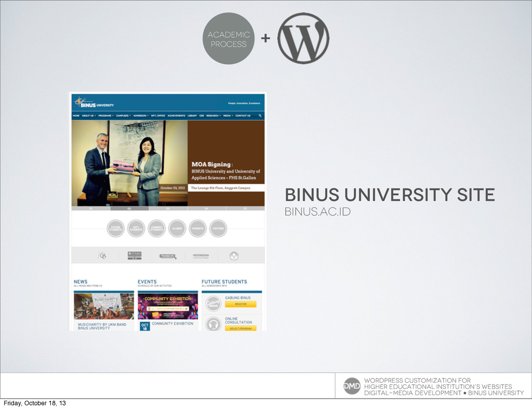Switch to slide 05 in hero slider
The image size is (532, 409).
[x=245, y=209]
